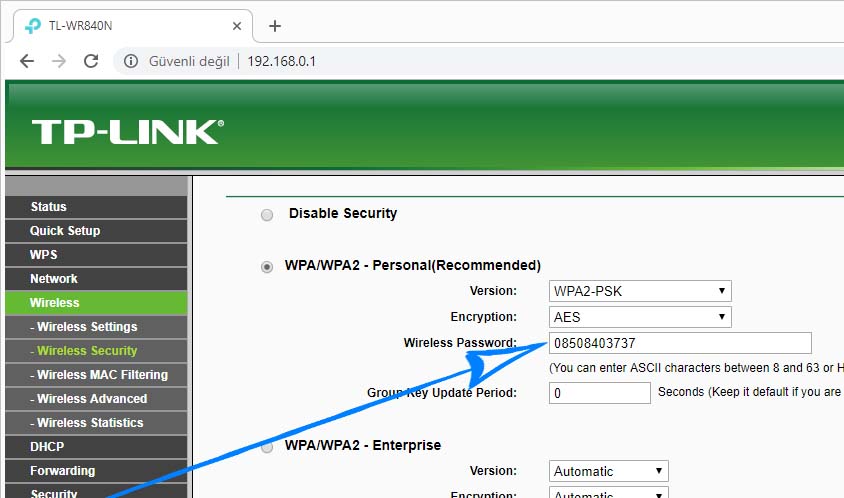Click the Group Key Update Period field
The height and width of the screenshot is (498, 844).
coord(599,393)
